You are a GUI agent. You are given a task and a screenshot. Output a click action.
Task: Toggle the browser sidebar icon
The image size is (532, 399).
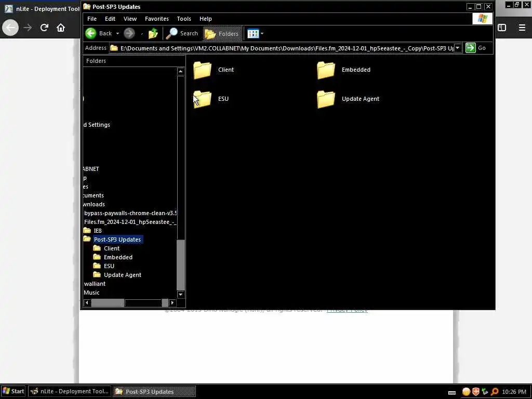point(502,28)
